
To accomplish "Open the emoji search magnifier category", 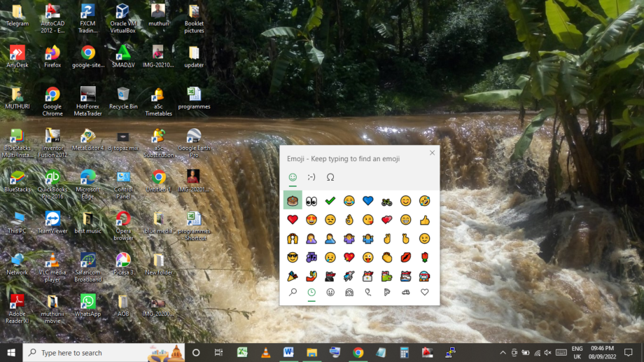I will (293, 292).
